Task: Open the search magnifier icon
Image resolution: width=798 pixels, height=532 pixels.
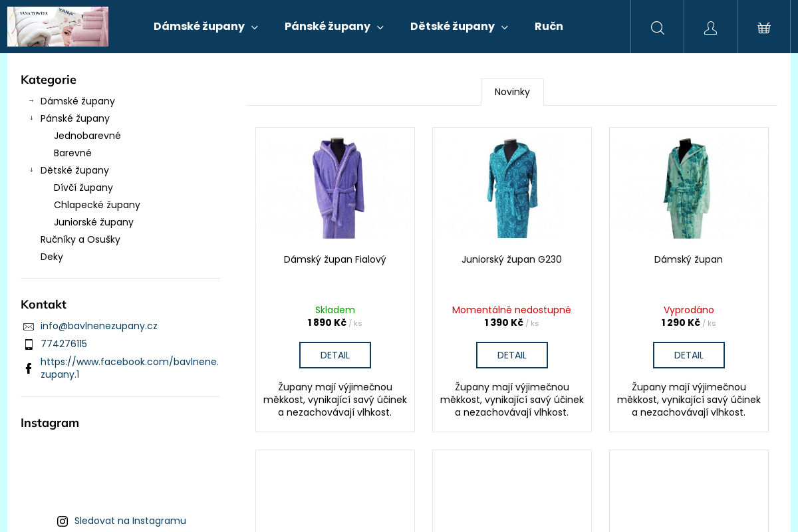Action: pos(657,27)
